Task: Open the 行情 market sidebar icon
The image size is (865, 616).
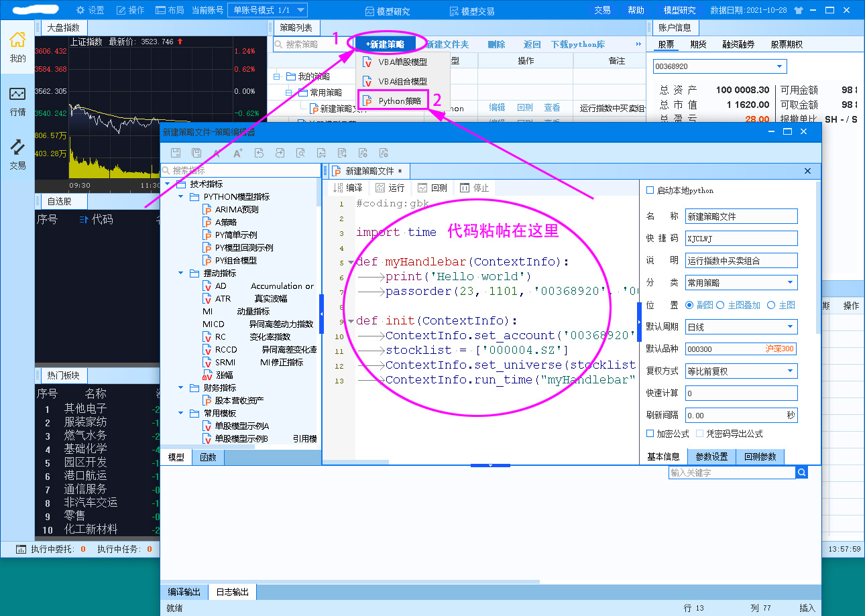Action: click(17, 101)
